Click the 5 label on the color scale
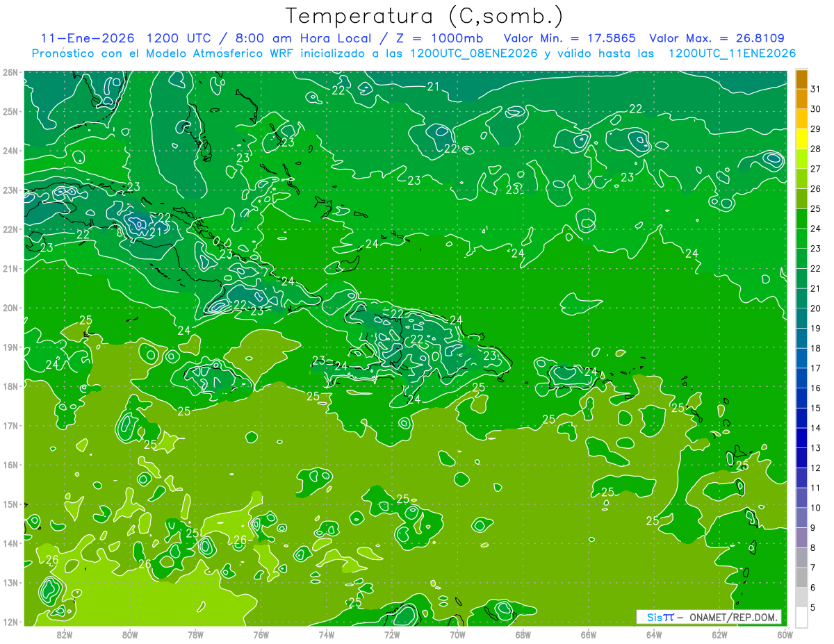The width and height of the screenshot is (834, 644). point(814,607)
